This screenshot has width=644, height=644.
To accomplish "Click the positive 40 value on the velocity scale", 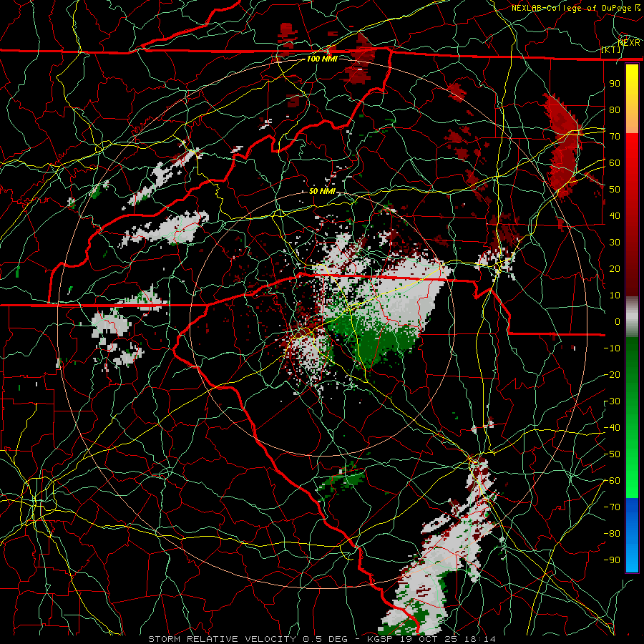I will point(615,215).
